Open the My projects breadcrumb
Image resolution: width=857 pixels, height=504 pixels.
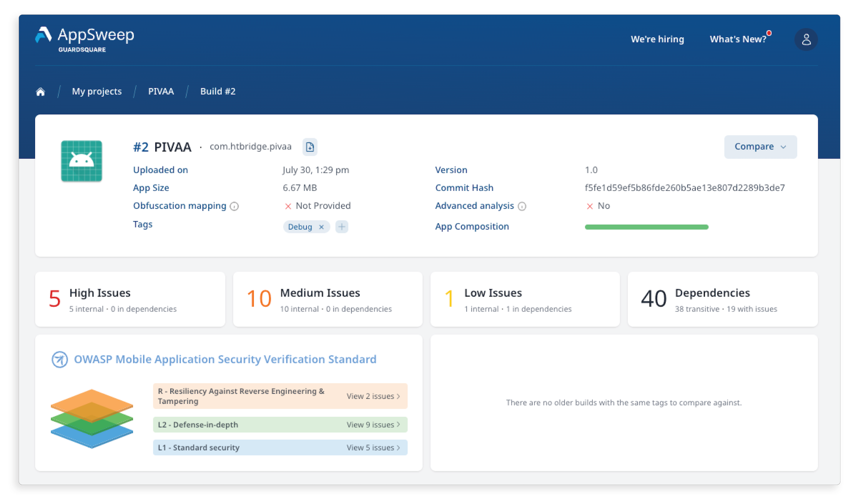(97, 91)
